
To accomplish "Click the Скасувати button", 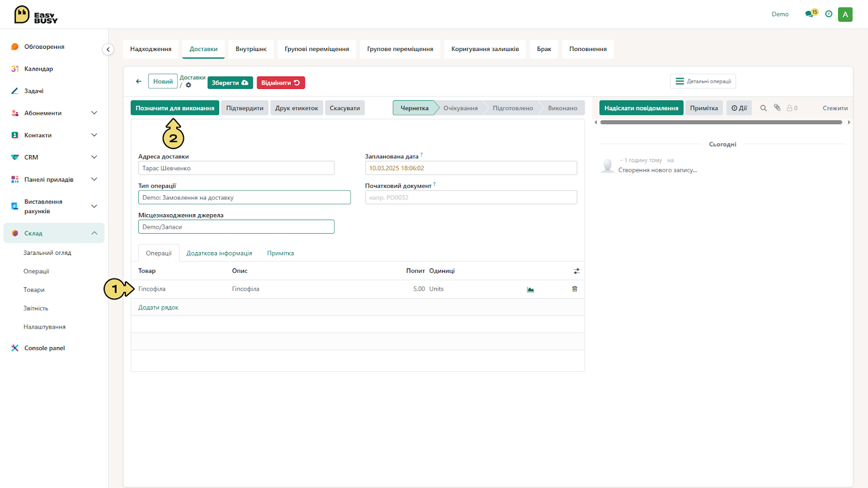I will (345, 108).
